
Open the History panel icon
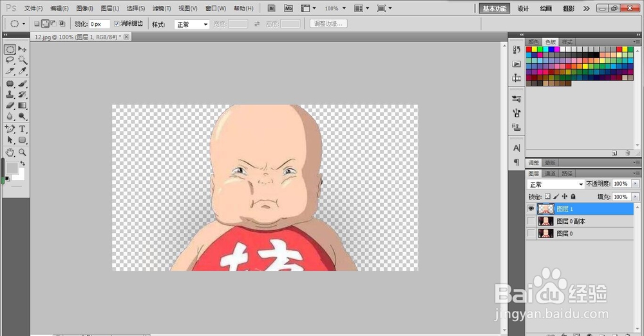pos(516,50)
